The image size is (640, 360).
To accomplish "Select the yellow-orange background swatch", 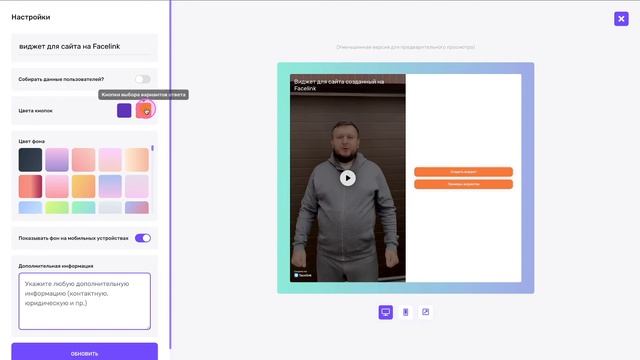I will tap(83, 187).
